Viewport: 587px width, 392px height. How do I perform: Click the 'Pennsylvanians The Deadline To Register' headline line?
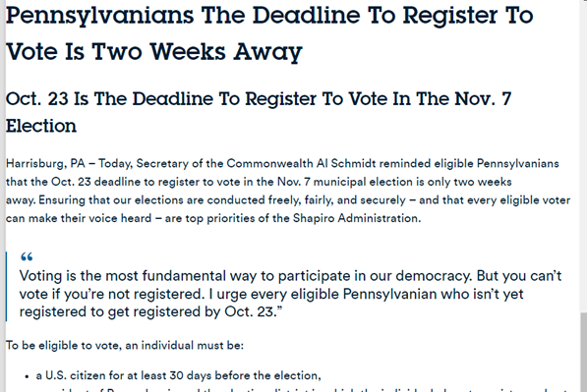269,16
